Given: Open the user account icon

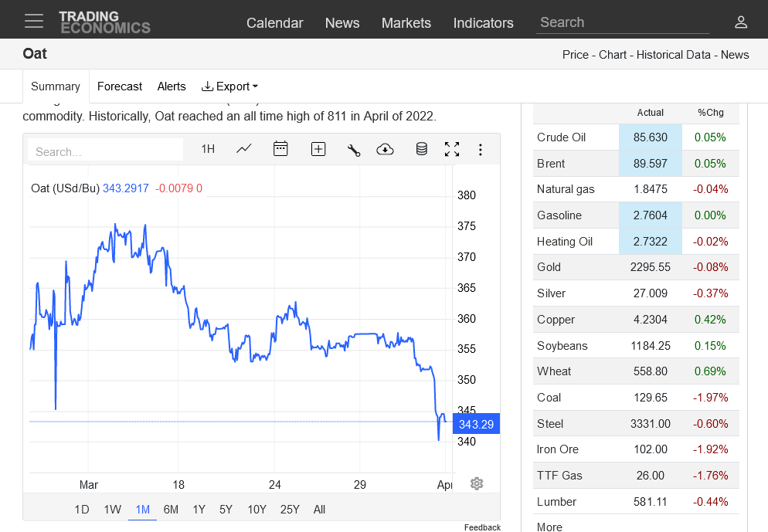Looking at the screenshot, I should point(740,22).
